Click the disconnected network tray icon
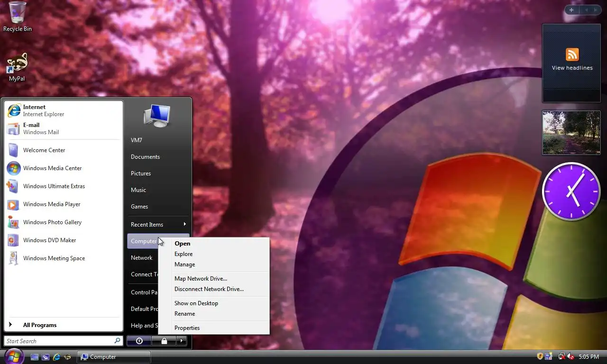Image resolution: width=607 pixels, height=364 pixels. 562,356
